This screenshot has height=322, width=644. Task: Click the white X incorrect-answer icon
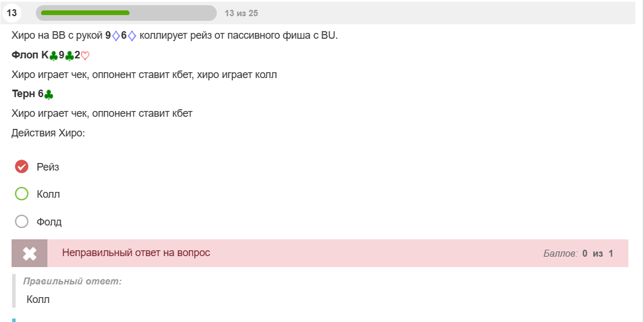pos(29,253)
